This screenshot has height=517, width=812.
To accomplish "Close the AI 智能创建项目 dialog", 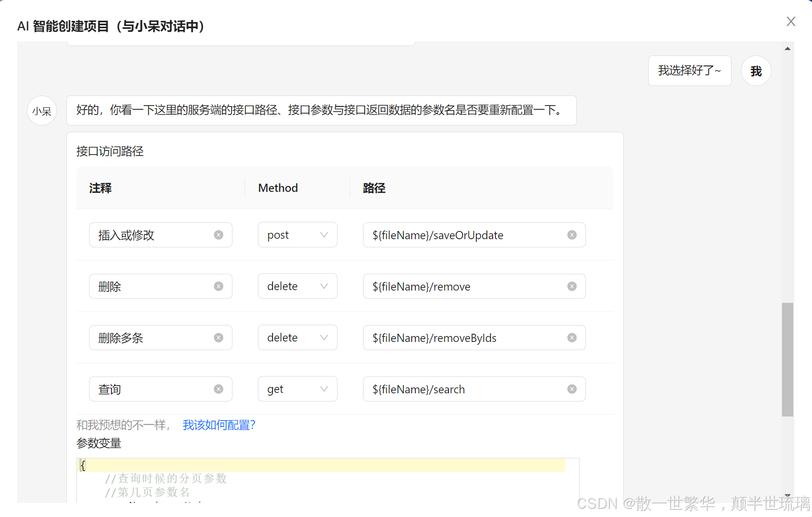I will tap(791, 21).
